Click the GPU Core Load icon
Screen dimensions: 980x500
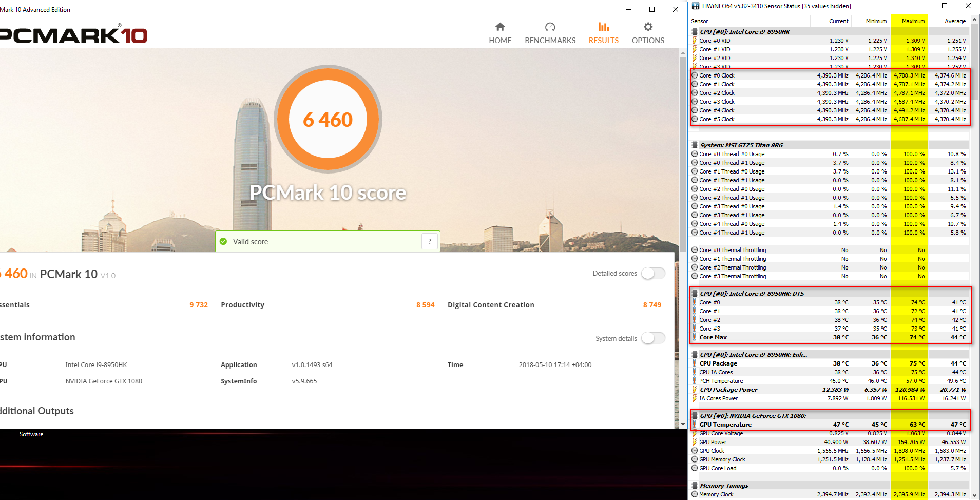coord(695,468)
